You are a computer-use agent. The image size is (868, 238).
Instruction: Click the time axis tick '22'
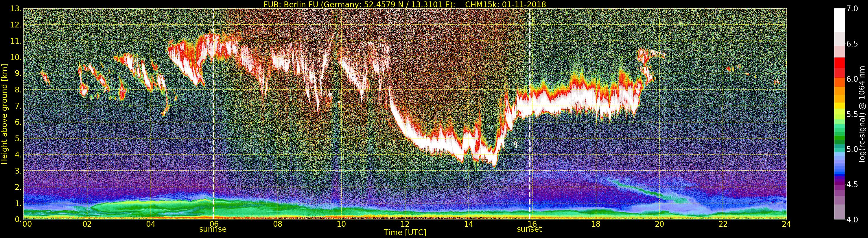pos(723,224)
